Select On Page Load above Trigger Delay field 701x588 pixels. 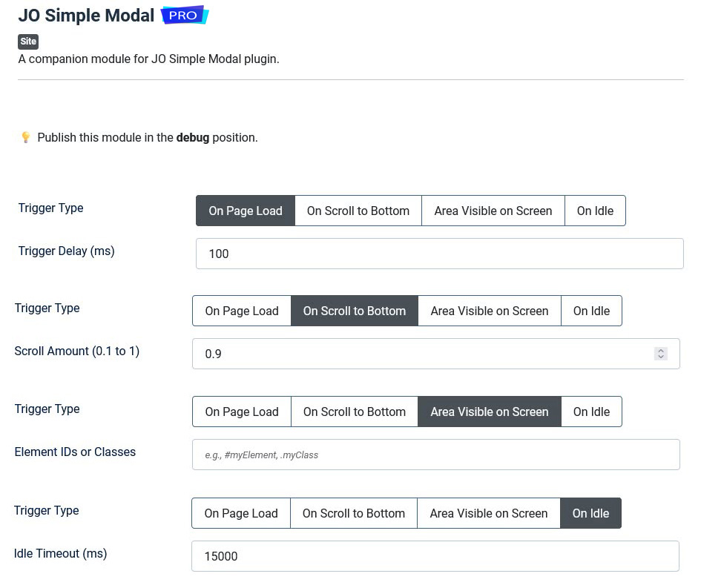pyautogui.click(x=246, y=211)
